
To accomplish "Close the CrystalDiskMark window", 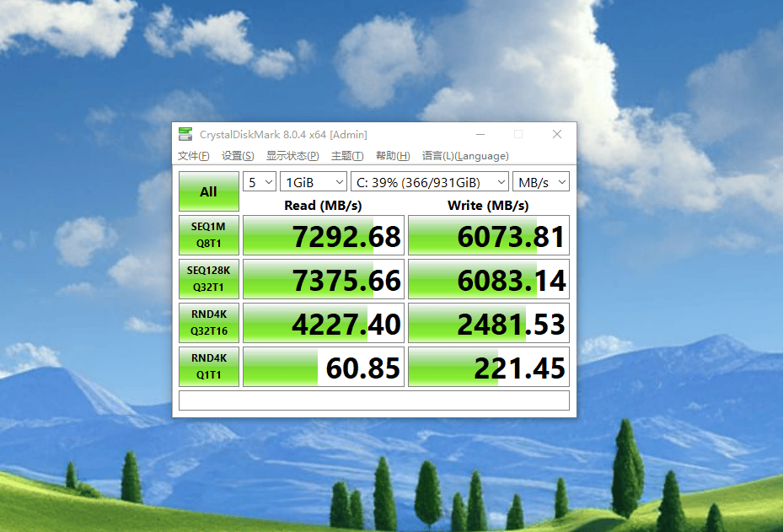I will tap(557, 134).
